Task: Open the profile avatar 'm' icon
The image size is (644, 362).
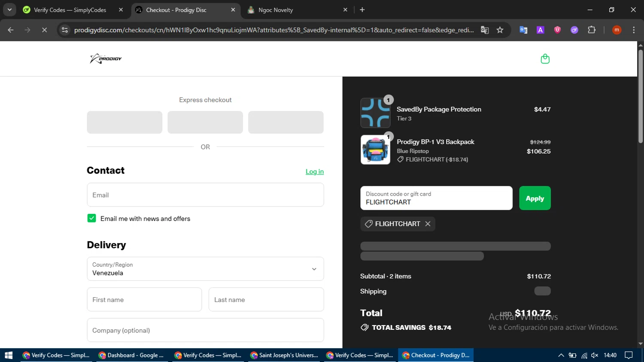Action: coord(617,30)
